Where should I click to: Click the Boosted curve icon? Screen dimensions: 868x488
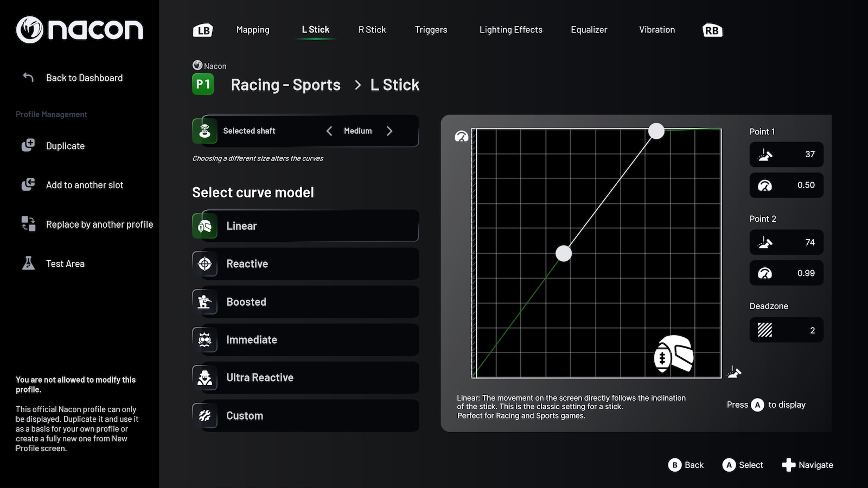[205, 301]
